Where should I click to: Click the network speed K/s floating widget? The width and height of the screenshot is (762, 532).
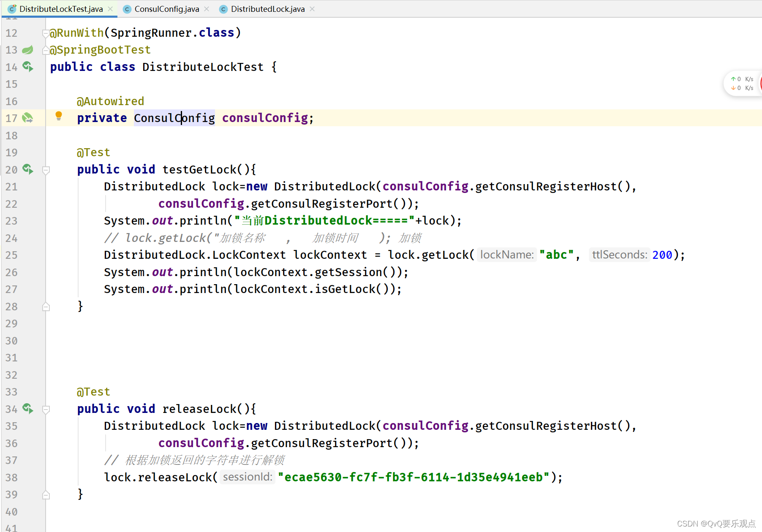pos(743,83)
